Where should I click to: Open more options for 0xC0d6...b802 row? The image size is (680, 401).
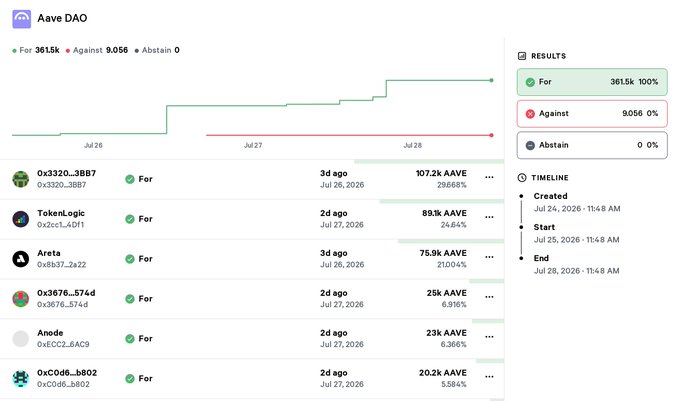coord(489,376)
